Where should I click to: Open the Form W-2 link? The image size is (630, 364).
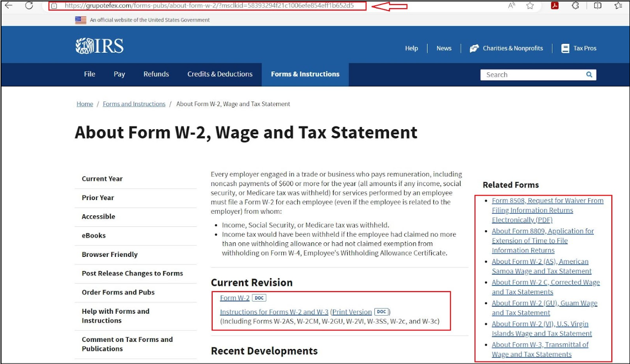234,298
